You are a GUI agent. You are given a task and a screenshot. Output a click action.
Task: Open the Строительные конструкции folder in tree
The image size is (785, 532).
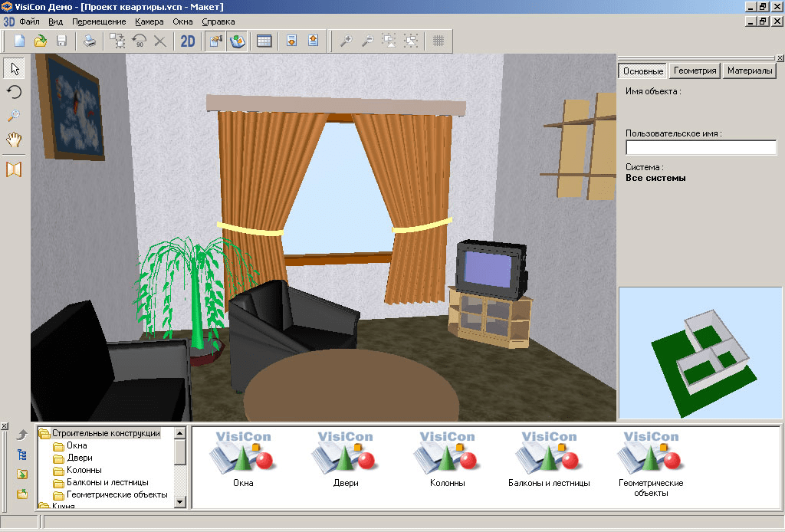(x=106, y=433)
